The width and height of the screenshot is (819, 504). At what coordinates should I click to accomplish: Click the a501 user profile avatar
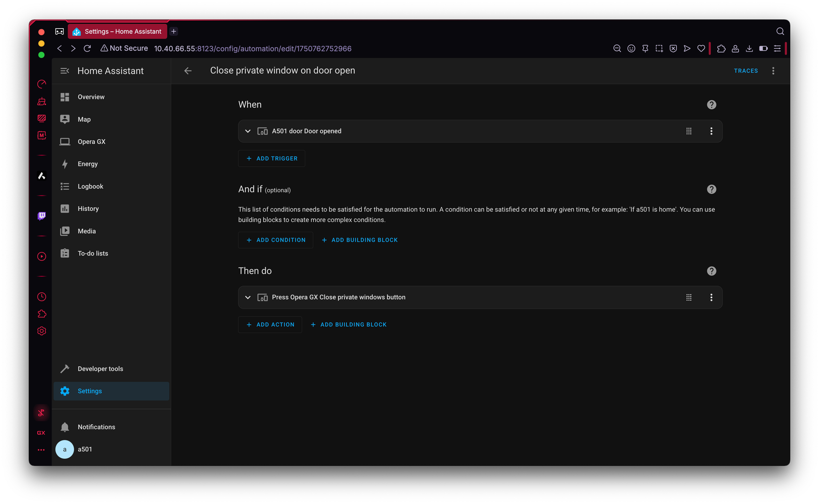point(65,449)
